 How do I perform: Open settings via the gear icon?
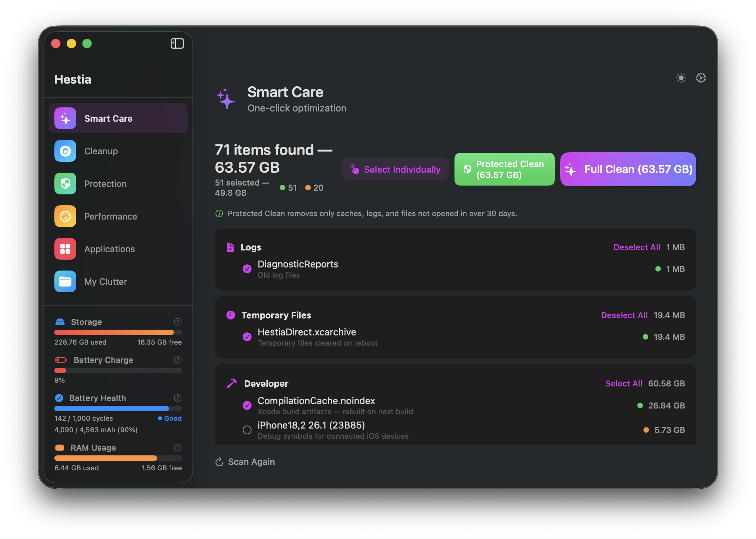tap(701, 78)
